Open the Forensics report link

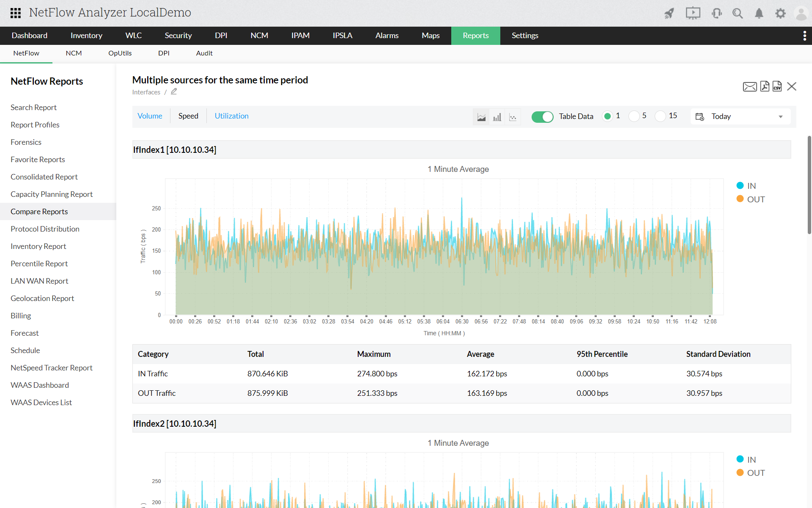click(x=26, y=142)
